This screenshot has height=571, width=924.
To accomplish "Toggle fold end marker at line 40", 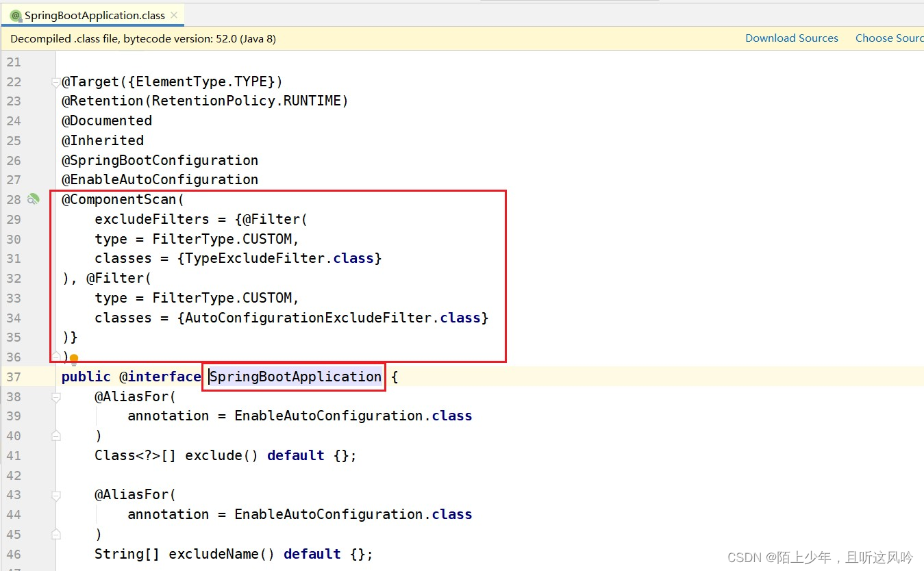I will coord(55,435).
